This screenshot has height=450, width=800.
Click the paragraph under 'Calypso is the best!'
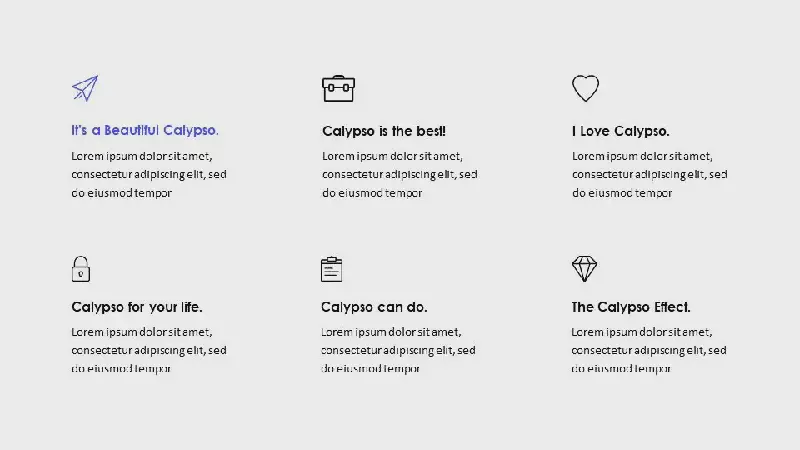tap(399, 174)
